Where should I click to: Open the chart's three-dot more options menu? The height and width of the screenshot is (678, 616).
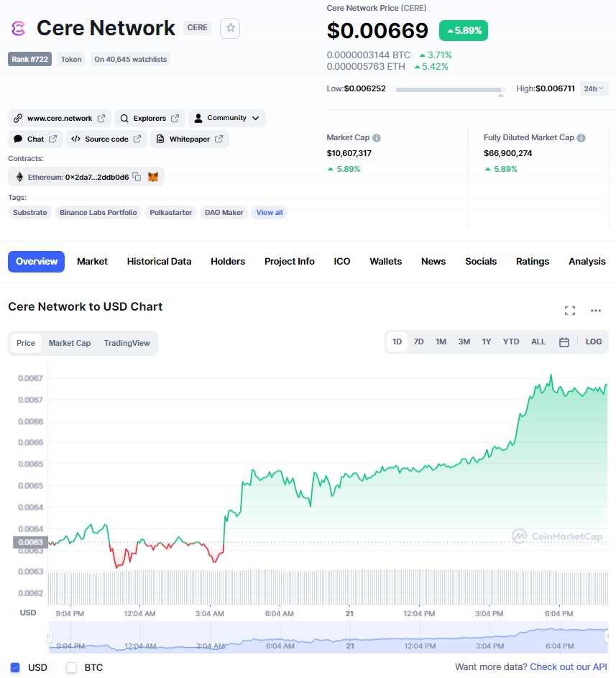[x=596, y=311]
